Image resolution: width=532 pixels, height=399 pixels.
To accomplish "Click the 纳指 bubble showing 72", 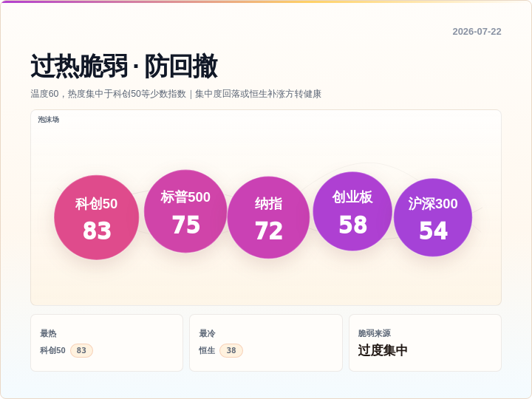I will pyautogui.click(x=268, y=217).
